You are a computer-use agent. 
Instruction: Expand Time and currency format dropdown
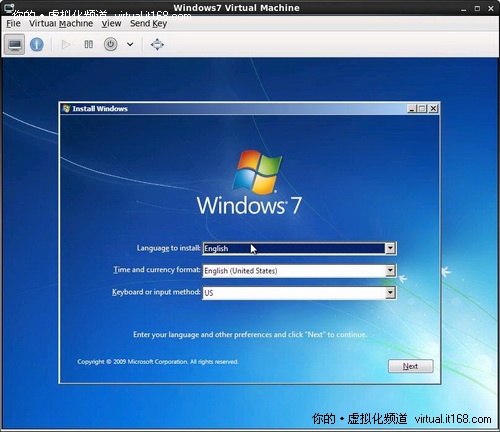390,270
